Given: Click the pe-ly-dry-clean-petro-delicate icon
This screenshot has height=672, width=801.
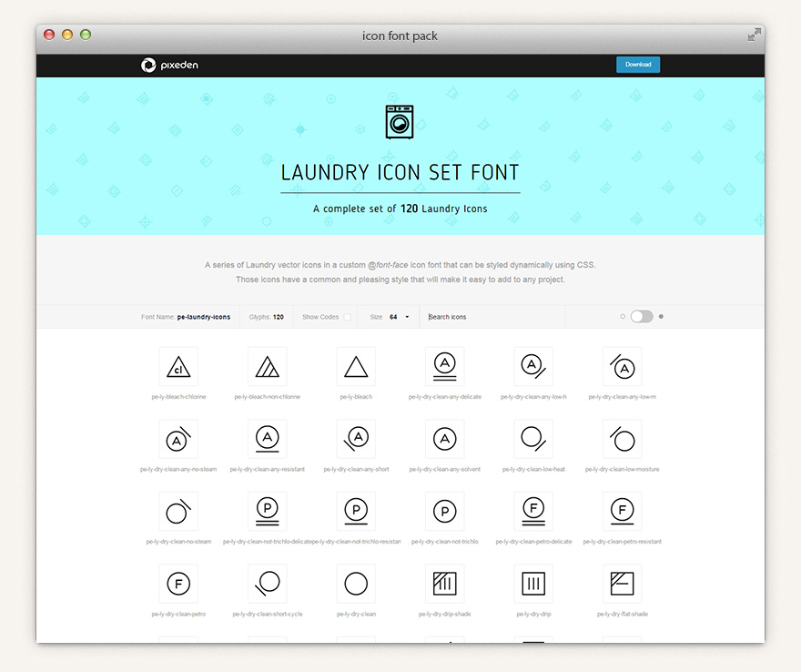Looking at the screenshot, I should coord(533,511).
